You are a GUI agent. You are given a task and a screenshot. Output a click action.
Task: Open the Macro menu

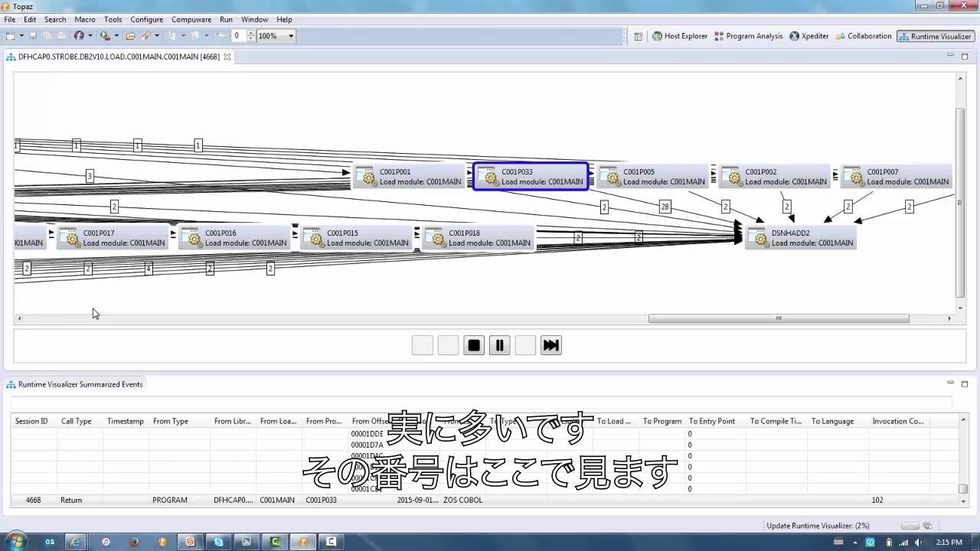click(x=85, y=19)
